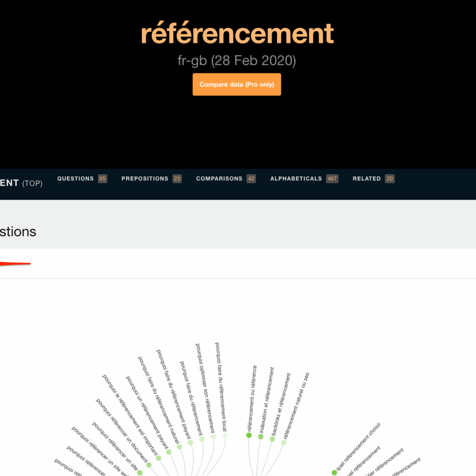Click the 'référencement' keyword heading

click(237, 34)
